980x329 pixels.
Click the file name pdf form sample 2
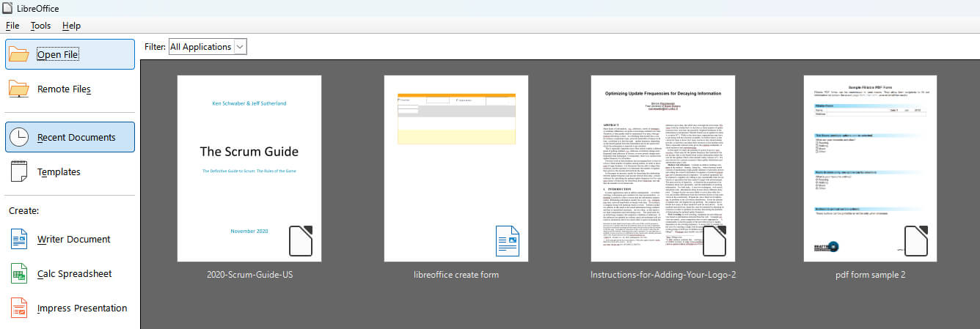click(x=870, y=275)
